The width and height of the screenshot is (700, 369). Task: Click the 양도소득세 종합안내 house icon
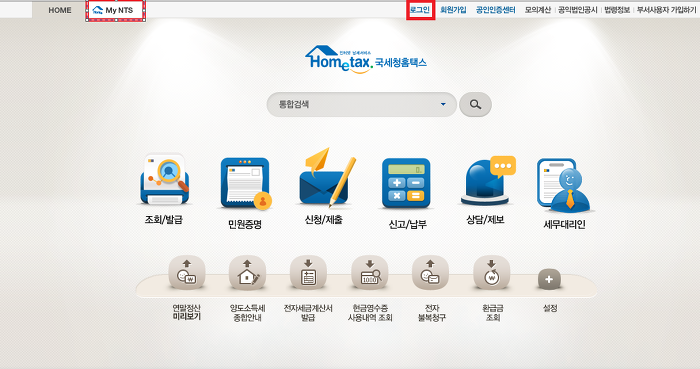247,272
